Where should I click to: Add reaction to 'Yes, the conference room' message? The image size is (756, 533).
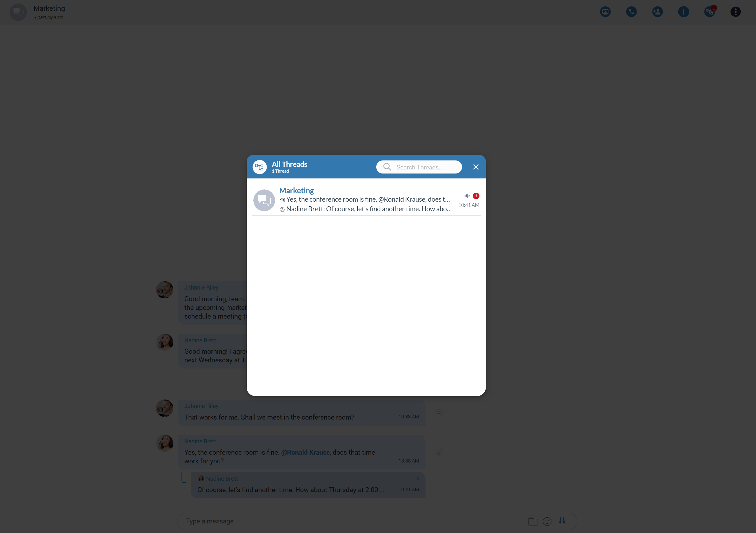coord(439,452)
